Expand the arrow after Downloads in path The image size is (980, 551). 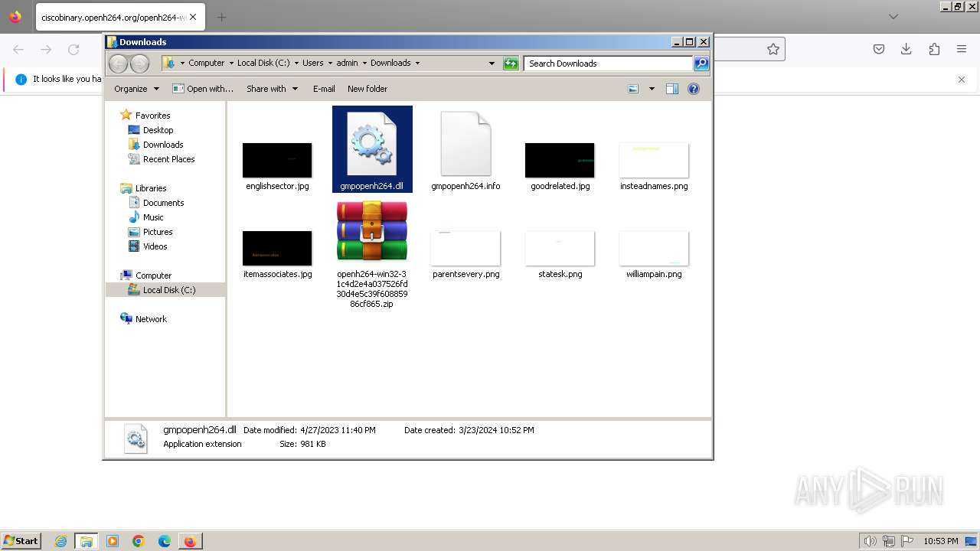[417, 64]
